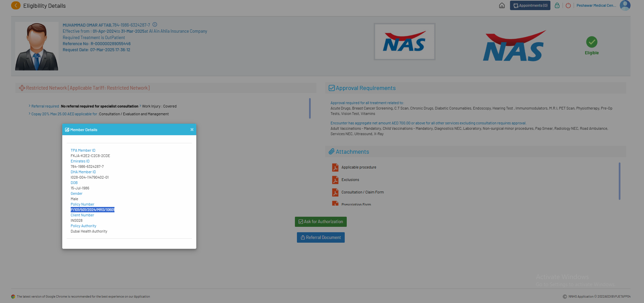The image size is (644, 303).
Task: Click the Male value
Action: pyautogui.click(x=74, y=199)
